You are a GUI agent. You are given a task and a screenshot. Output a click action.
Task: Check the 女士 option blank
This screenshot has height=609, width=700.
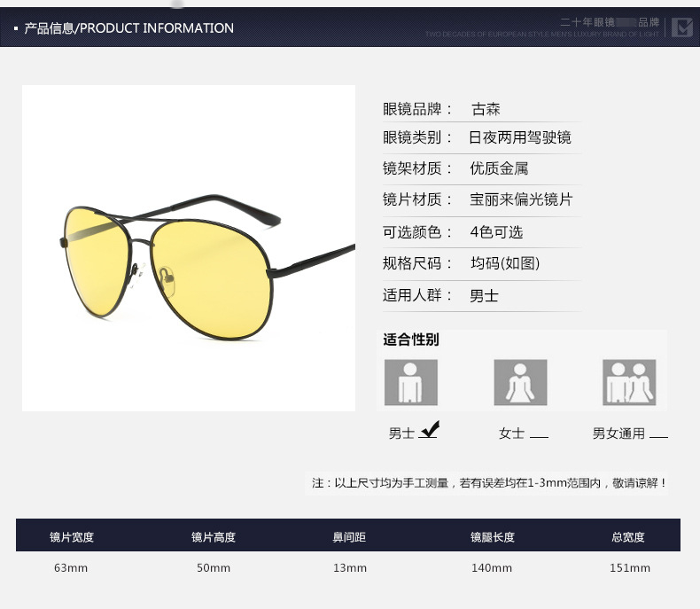point(539,435)
